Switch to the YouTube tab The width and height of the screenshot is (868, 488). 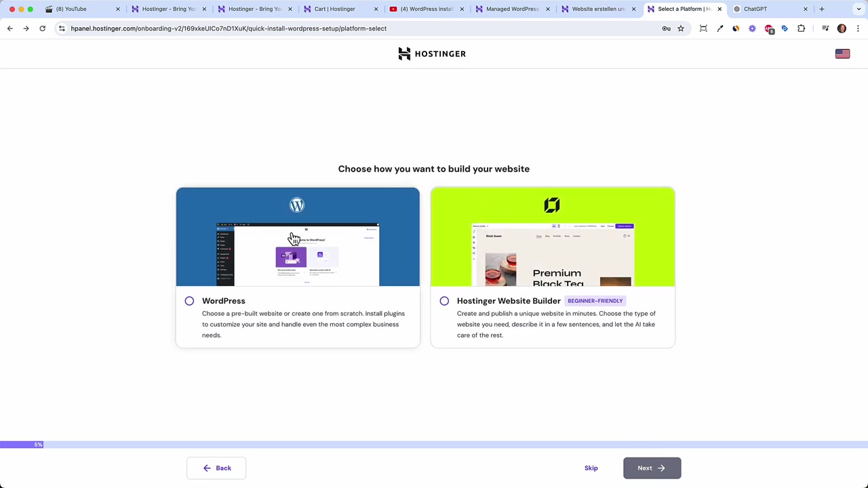pos(81,9)
